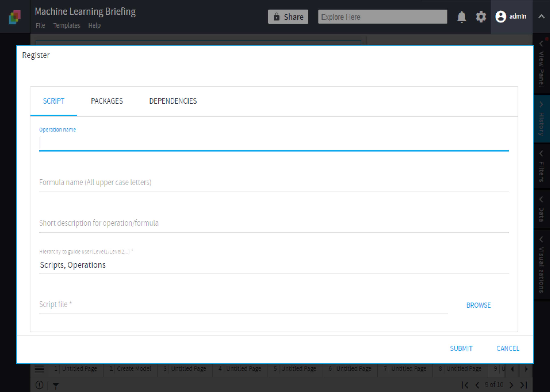Select page tab 4 Untitled Page

coord(240,369)
